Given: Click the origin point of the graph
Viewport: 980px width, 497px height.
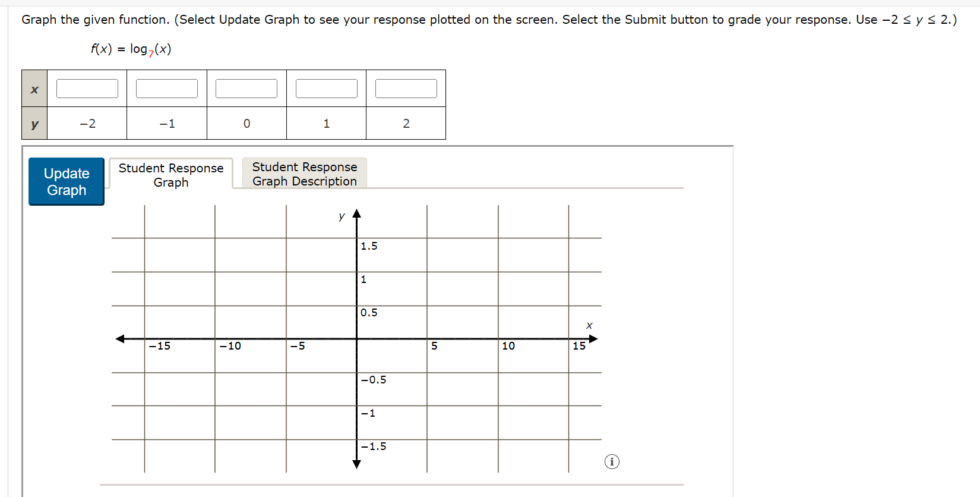Looking at the screenshot, I should (x=356, y=339).
